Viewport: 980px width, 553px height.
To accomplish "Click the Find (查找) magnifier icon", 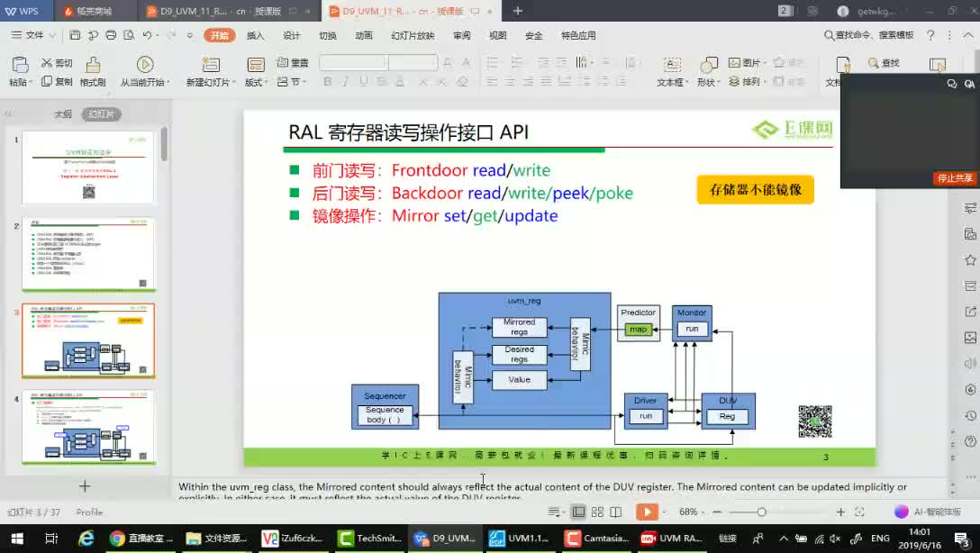I will [873, 62].
